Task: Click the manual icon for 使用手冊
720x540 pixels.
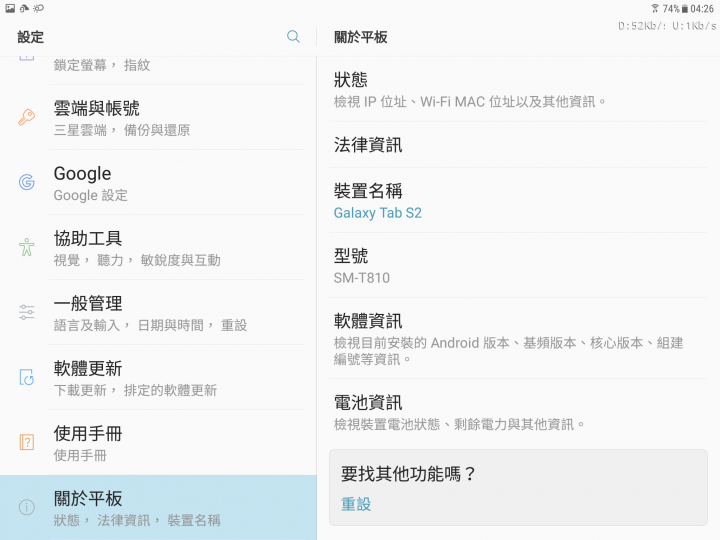Action: (27, 442)
